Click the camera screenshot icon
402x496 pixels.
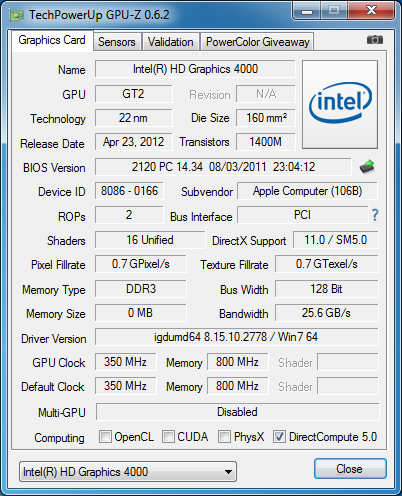click(x=375, y=40)
